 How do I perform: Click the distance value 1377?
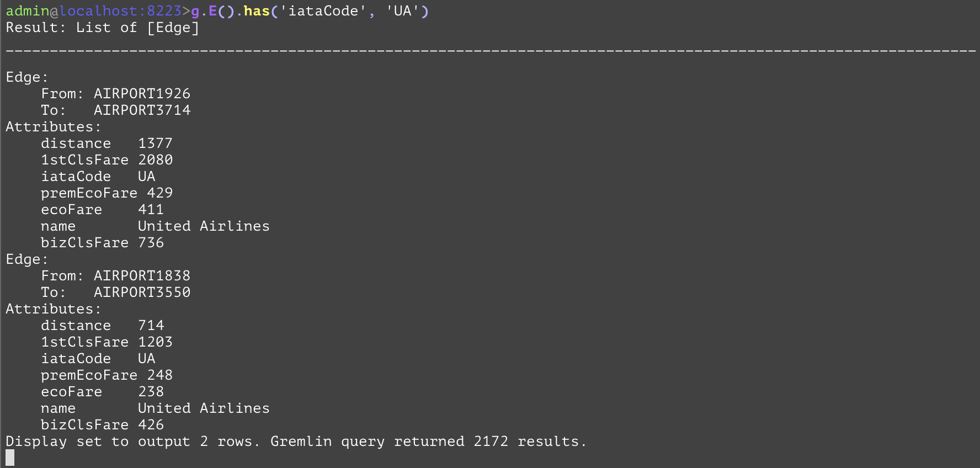pos(155,143)
